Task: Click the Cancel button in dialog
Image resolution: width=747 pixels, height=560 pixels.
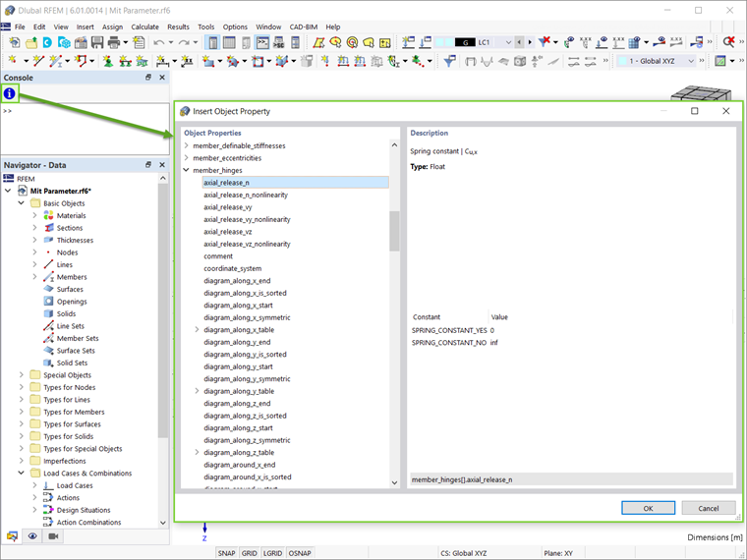Action: (x=708, y=508)
